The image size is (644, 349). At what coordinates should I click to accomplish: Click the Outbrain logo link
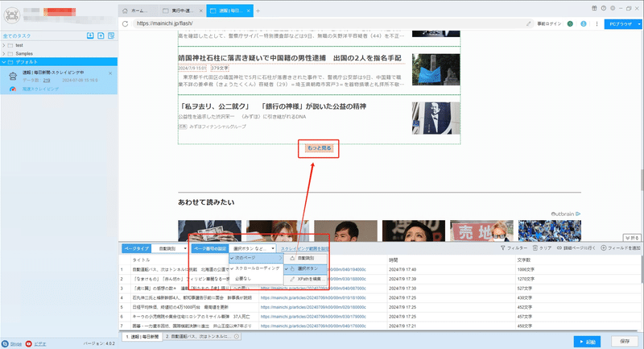(566, 214)
